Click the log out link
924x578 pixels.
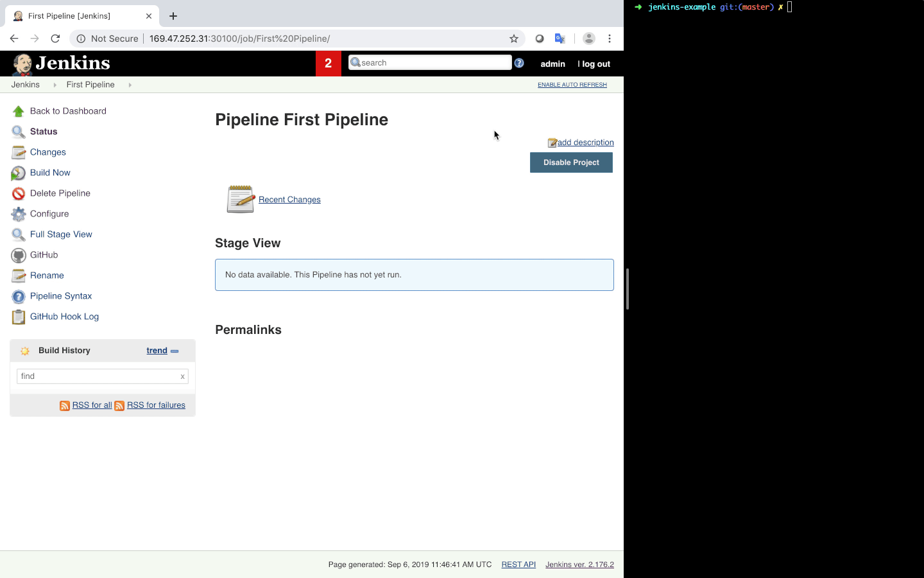(595, 64)
